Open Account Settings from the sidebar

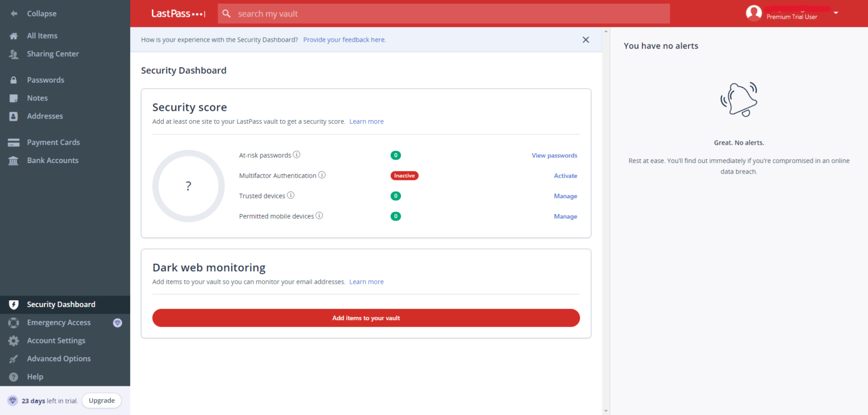click(56, 340)
